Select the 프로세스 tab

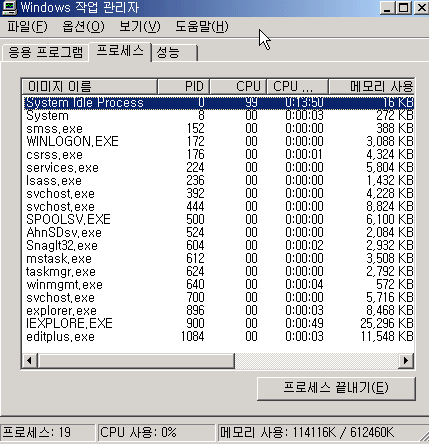[x=120, y=51]
